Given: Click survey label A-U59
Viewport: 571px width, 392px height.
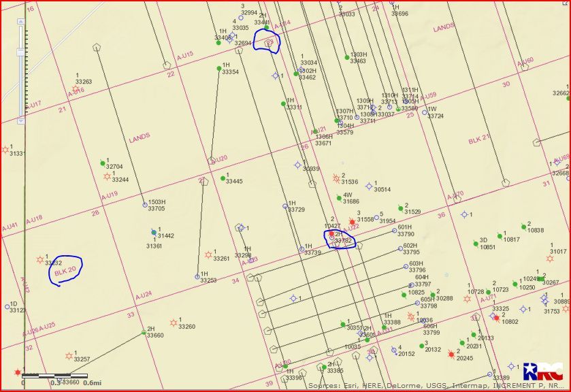Looking at the screenshot, I should click(428, 97).
